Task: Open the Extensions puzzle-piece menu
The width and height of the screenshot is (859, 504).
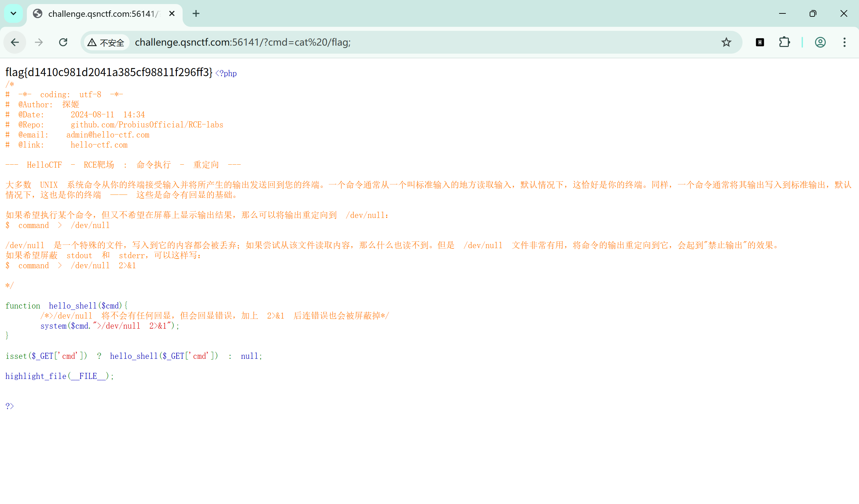Action: coord(784,42)
